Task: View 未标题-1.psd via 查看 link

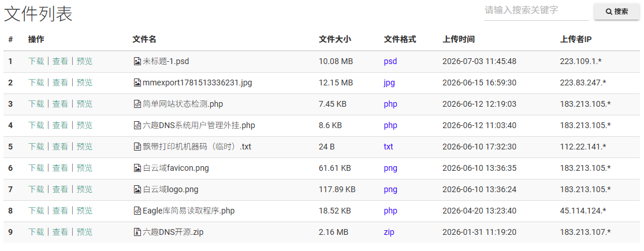Action: (60, 62)
